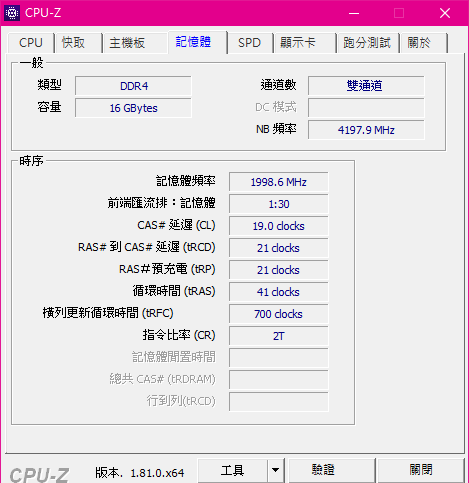The height and width of the screenshot is (483, 469).
Task: Click the 19.0 clocks CL value
Action: [x=279, y=226]
